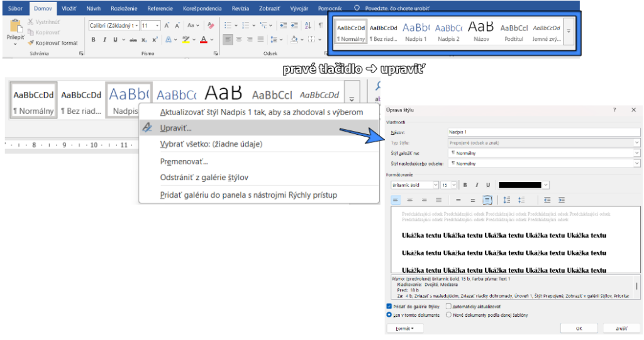Click the Prilepiť paste icon

click(15, 28)
